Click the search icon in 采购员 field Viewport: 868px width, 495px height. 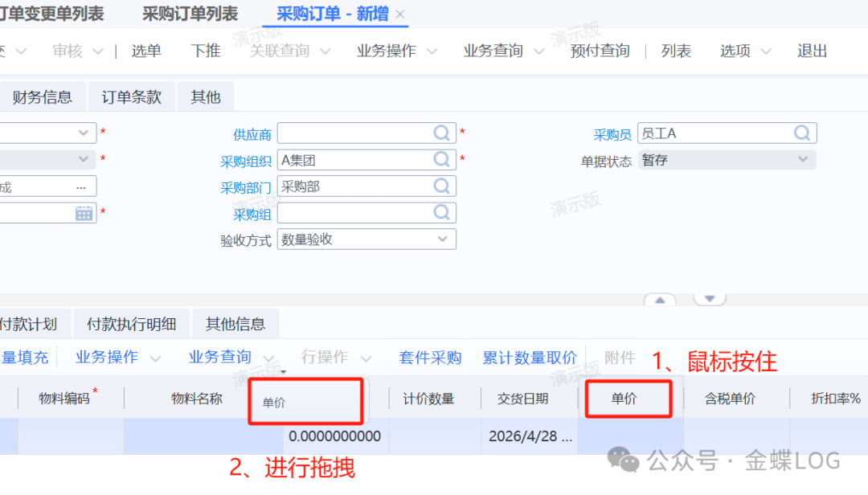coord(802,133)
